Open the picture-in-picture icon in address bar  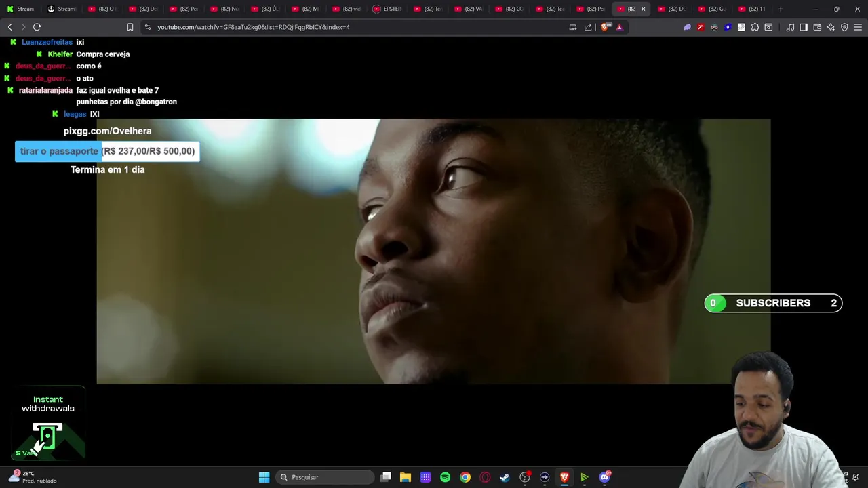coord(573,27)
